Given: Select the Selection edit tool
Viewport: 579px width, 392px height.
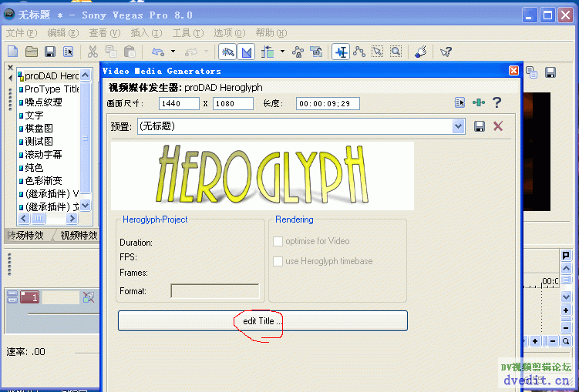Looking at the screenshot, I should [377, 52].
